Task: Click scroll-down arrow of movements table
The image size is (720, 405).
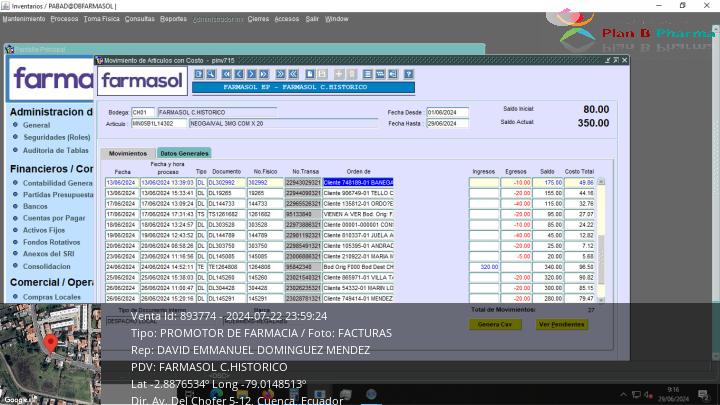Action: click(601, 299)
